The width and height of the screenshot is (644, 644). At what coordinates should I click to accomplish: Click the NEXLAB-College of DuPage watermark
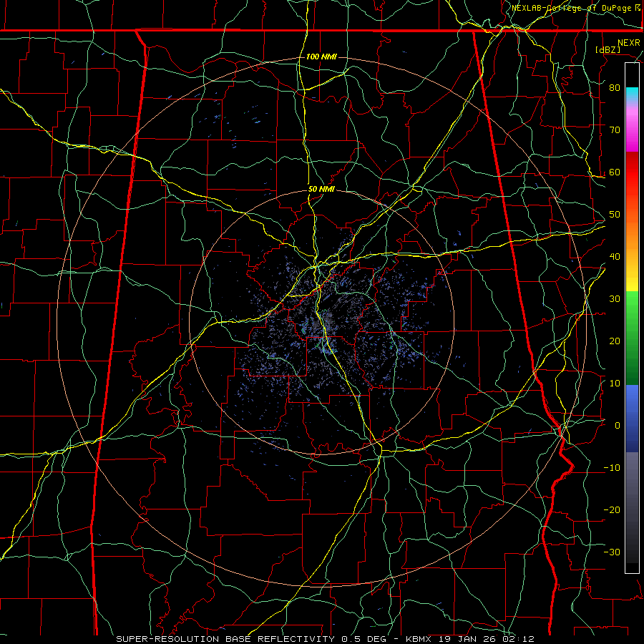pos(575,8)
